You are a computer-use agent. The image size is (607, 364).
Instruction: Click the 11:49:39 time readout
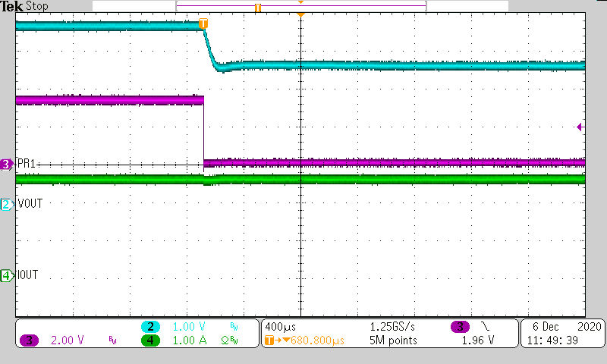[552, 340]
